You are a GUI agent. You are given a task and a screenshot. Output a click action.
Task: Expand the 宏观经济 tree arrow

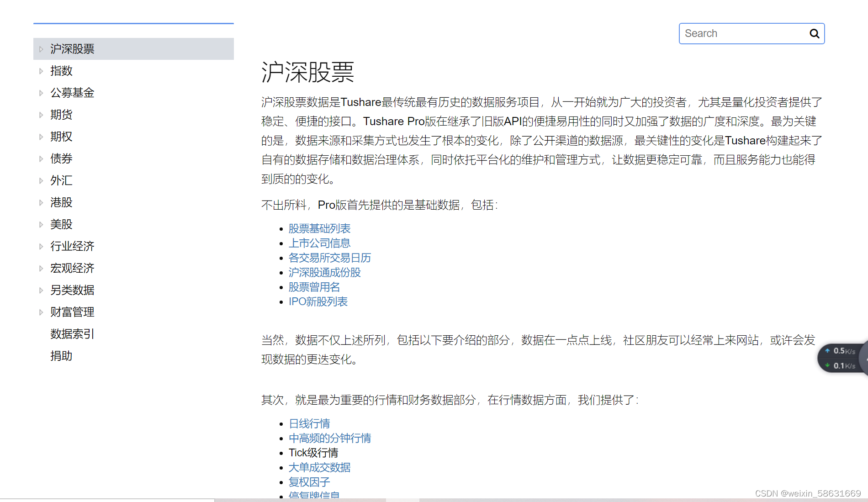pos(41,268)
